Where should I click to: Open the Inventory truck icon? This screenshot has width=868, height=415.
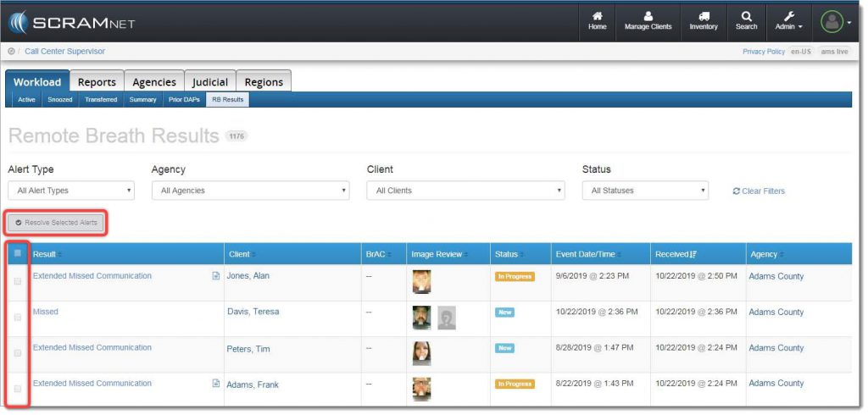pyautogui.click(x=703, y=16)
